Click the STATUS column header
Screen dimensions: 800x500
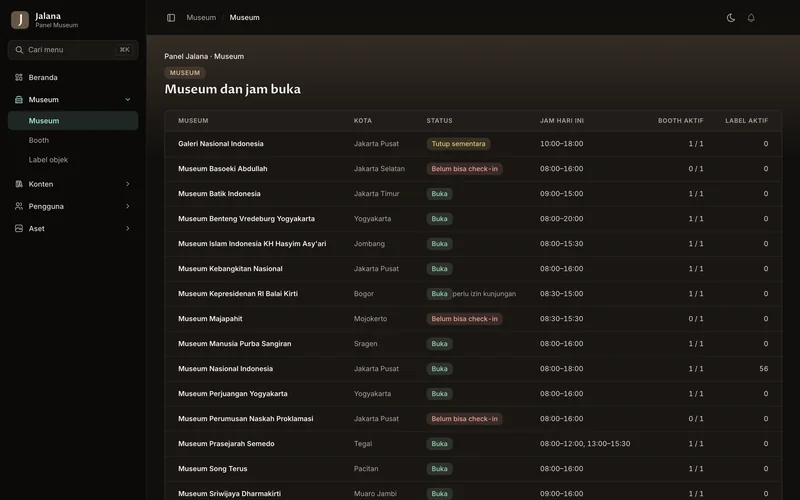439,121
